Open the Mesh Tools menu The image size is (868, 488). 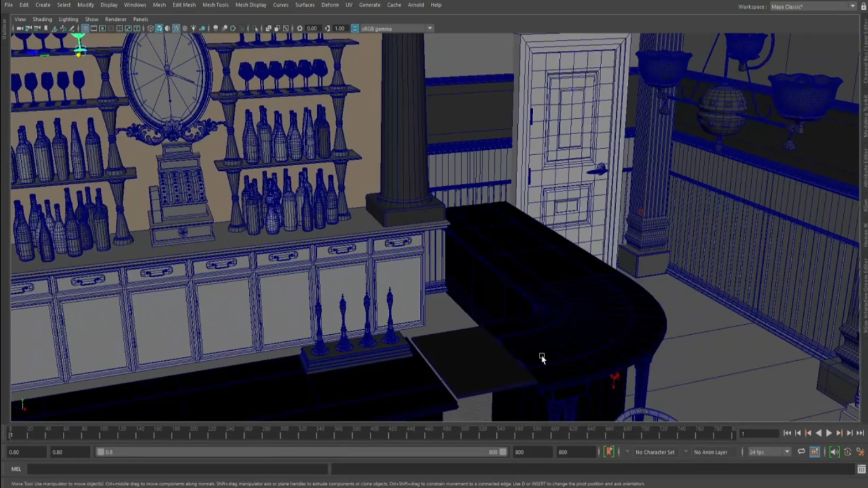click(215, 5)
